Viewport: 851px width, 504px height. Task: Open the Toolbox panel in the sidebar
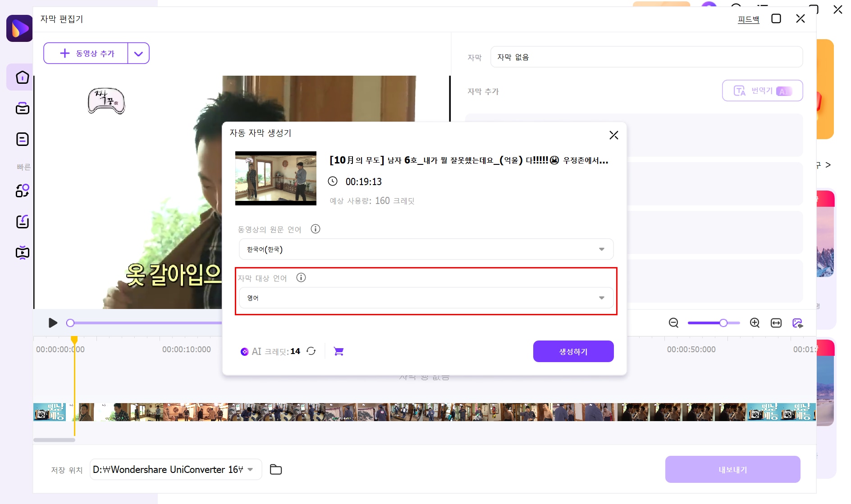[22, 108]
